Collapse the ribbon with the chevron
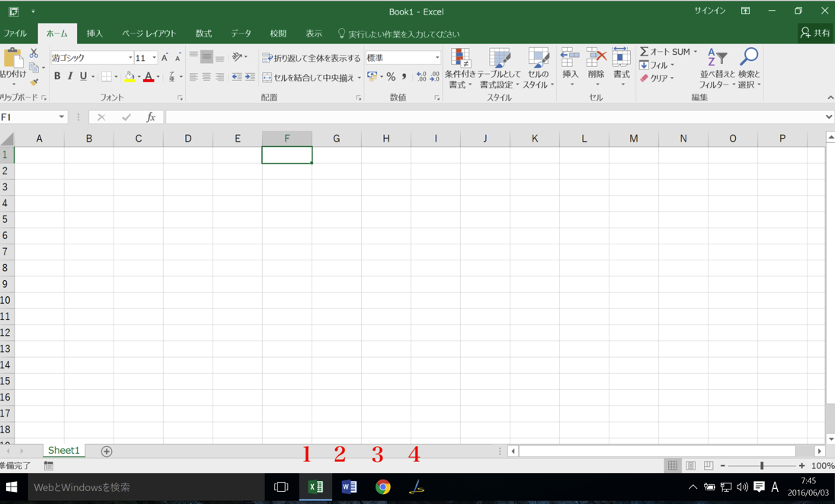Image resolution: width=835 pixels, height=504 pixels. 830,97
